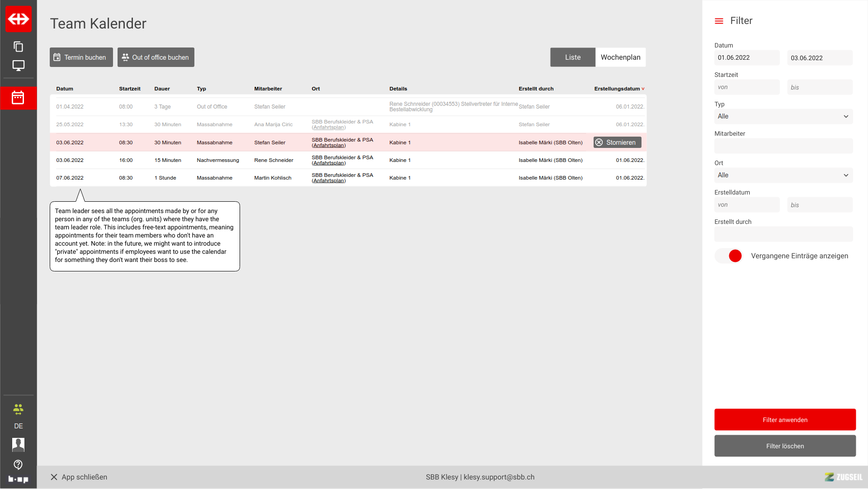868x489 pixels.
Task: Open the documents copy icon in sidebar
Action: (x=19, y=47)
